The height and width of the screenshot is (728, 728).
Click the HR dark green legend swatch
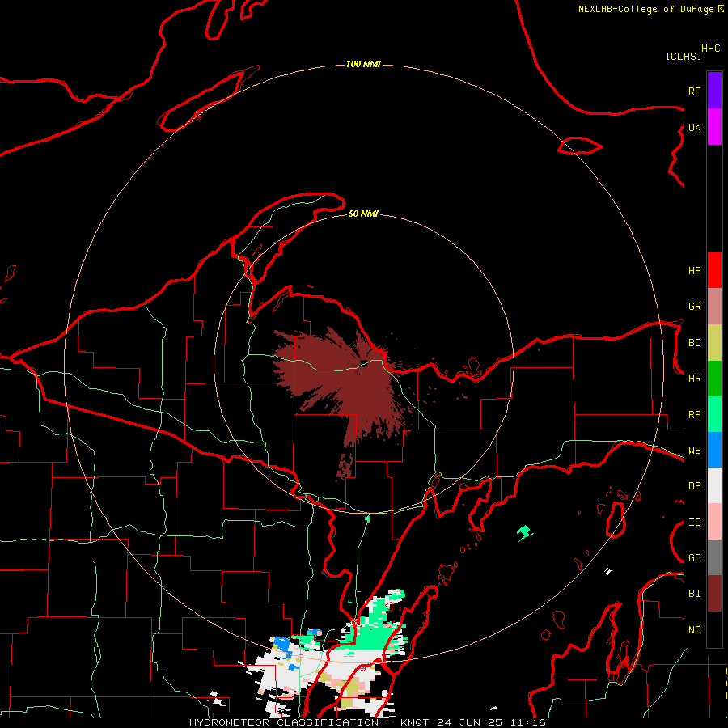pyautogui.click(x=714, y=379)
